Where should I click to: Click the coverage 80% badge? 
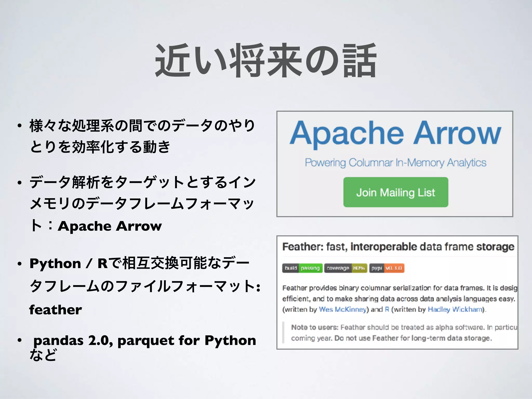(345, 268)
